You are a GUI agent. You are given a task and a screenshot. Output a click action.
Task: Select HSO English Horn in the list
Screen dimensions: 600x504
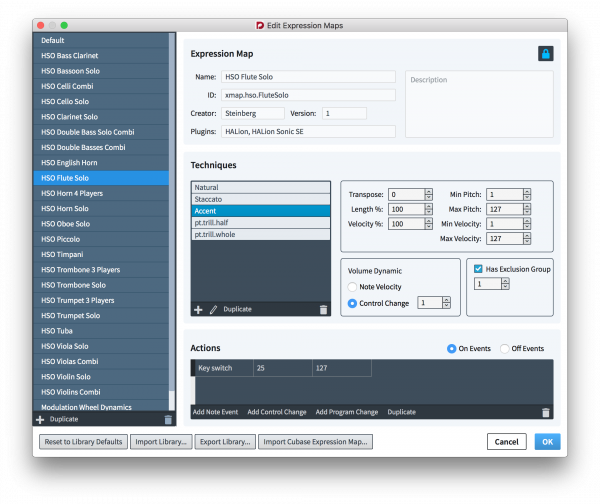coord(101,163)
